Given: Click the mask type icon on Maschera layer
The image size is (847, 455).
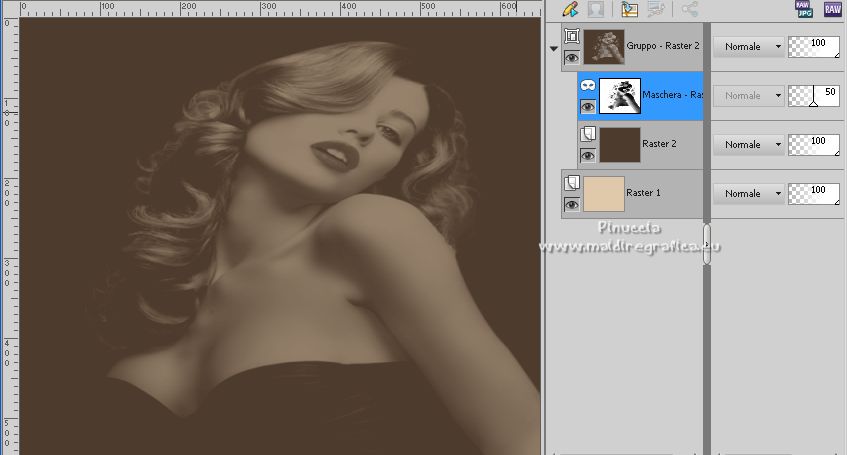Looking at the screenshot, I should [588, 85].
